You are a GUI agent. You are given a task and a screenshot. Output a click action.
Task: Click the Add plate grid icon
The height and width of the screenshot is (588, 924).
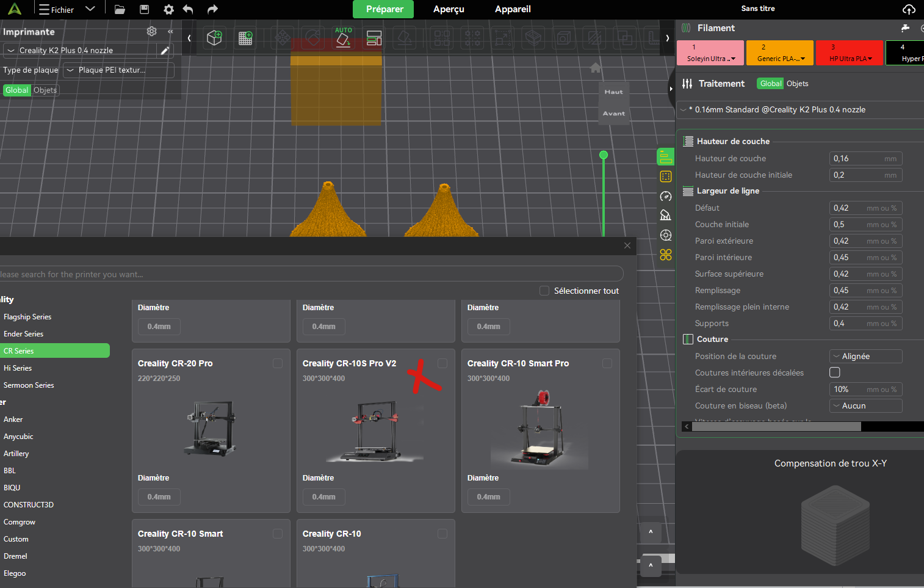point(245,38)
